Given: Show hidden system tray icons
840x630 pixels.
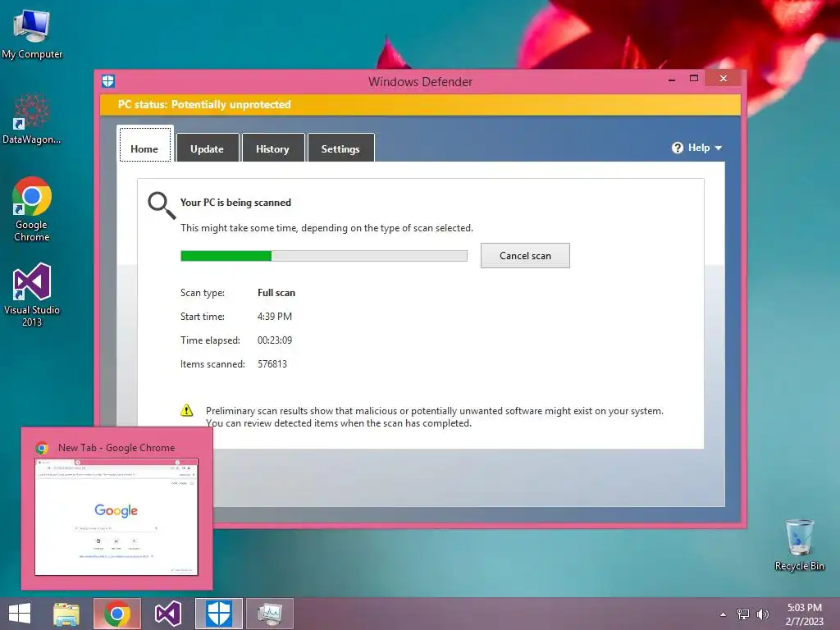Looking at the screenshot, I should (x=724, y=614).
